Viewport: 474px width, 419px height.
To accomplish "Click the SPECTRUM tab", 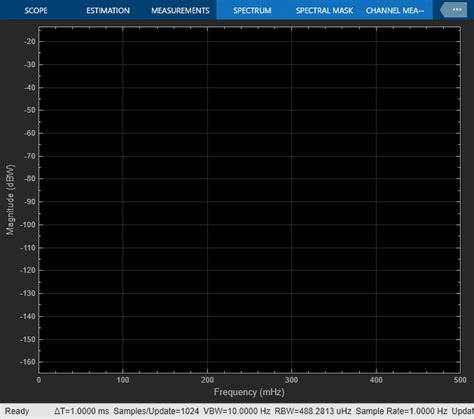I will point(252,10).
